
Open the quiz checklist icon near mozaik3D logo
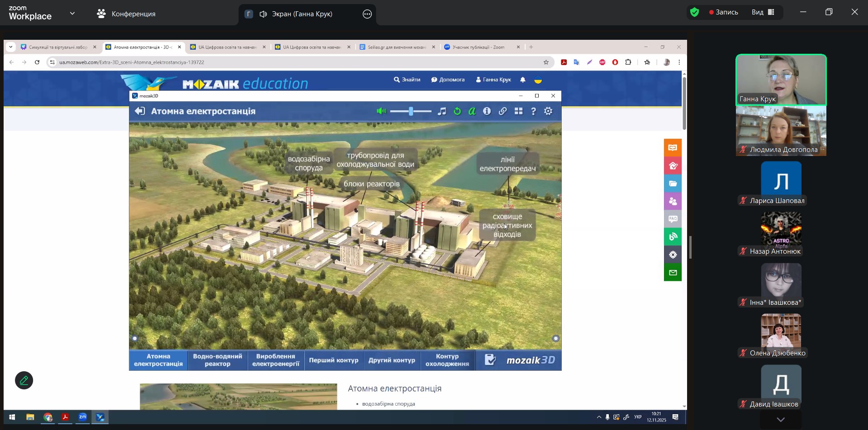490,360
